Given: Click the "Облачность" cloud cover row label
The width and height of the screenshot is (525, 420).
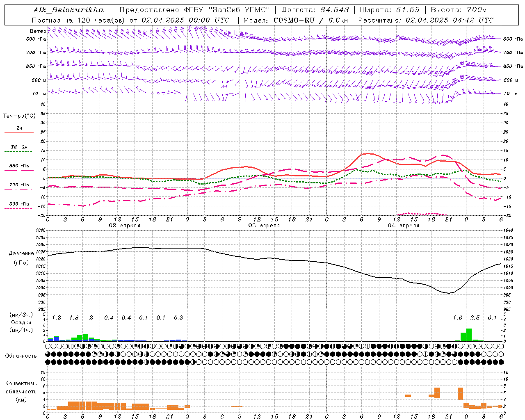Looking at the screenshot, I should (21, 356).
